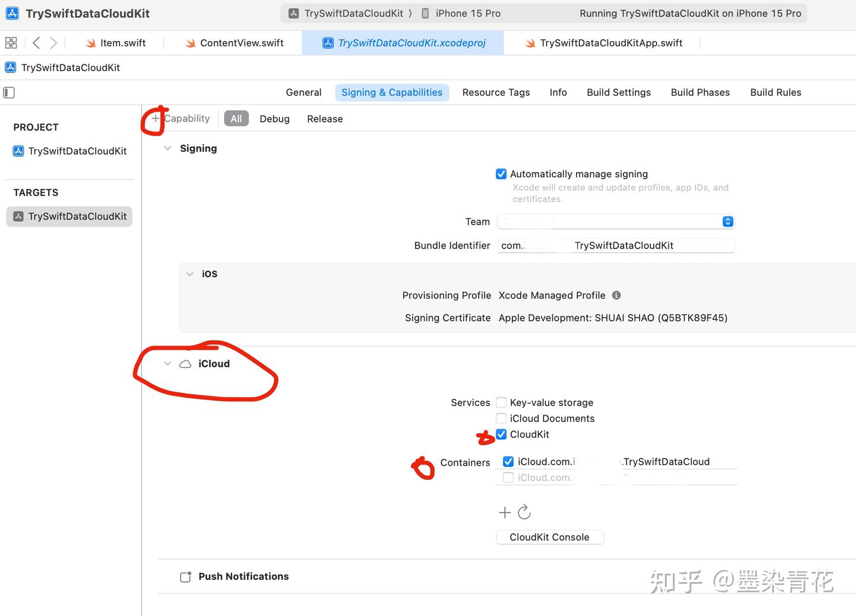Toggle the left sidebar visibility icon
The image size is (856, 616).
click(x=8, y=93)
